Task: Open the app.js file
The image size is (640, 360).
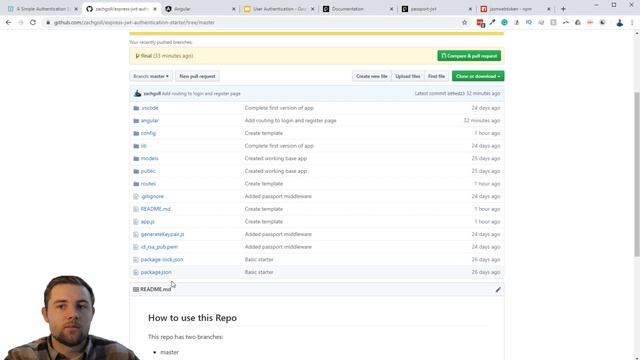Action: 148,222
